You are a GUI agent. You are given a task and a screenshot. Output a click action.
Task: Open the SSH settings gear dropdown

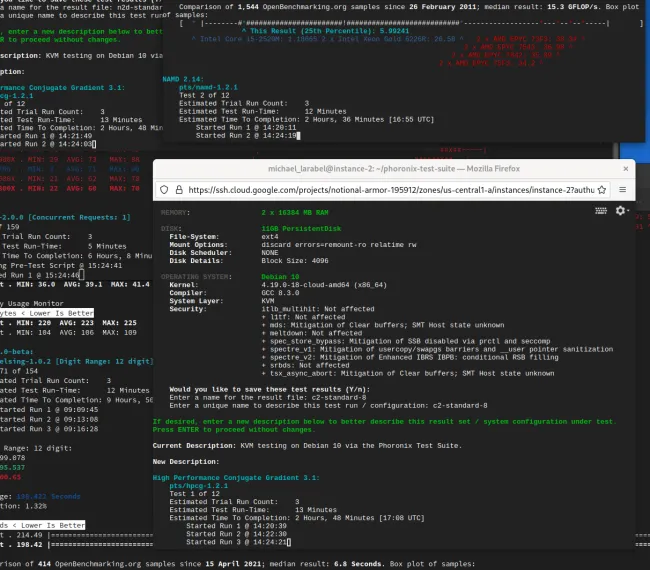point(622,211)
